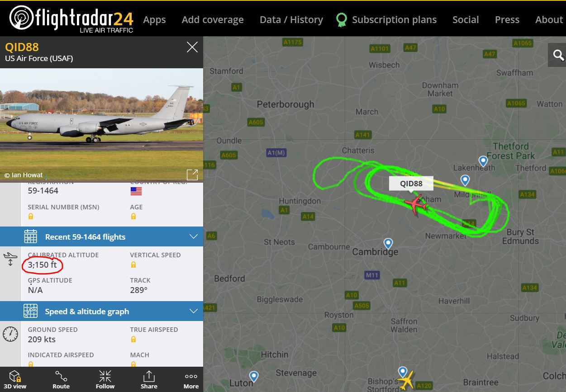The image size is (566, 392).
Task: Enlarge the aircraft photo with expand icon
Action: [192, 175]
